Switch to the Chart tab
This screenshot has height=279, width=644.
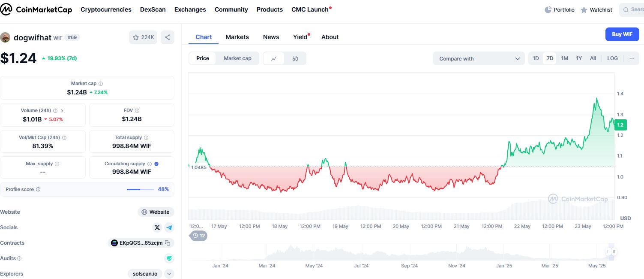pyautogui.click(x=204, y=37)
